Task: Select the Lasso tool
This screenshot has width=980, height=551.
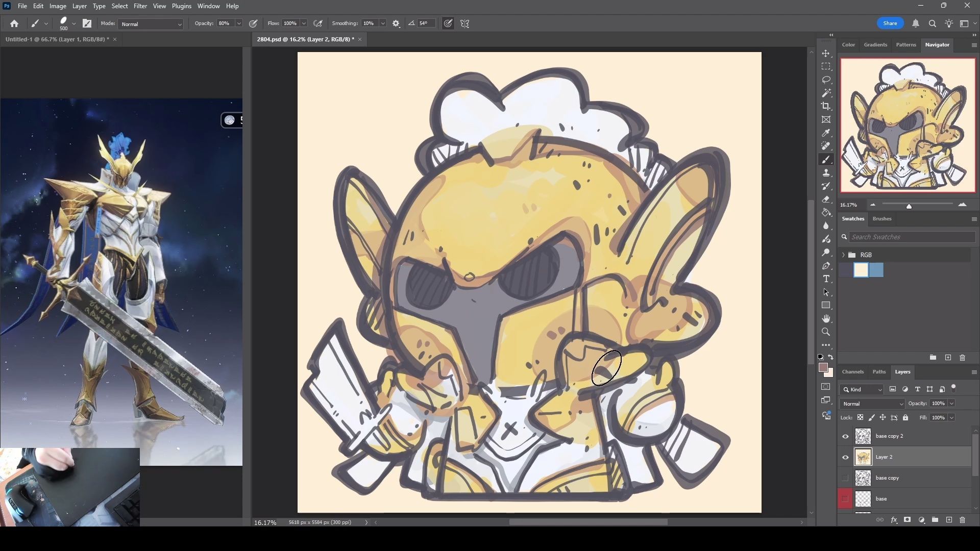Action: pyautogui.click(x=826, y=80)
